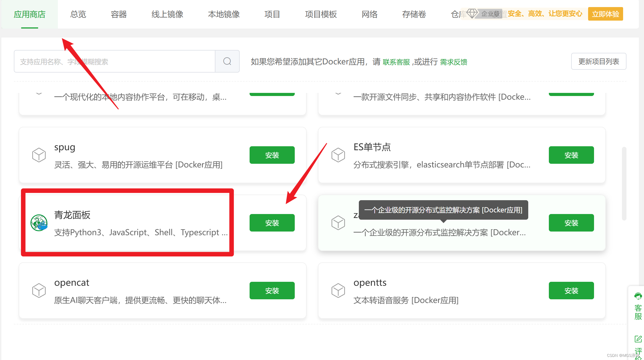
Task: Install the 青龙面板 app
Action: [272, 223]
